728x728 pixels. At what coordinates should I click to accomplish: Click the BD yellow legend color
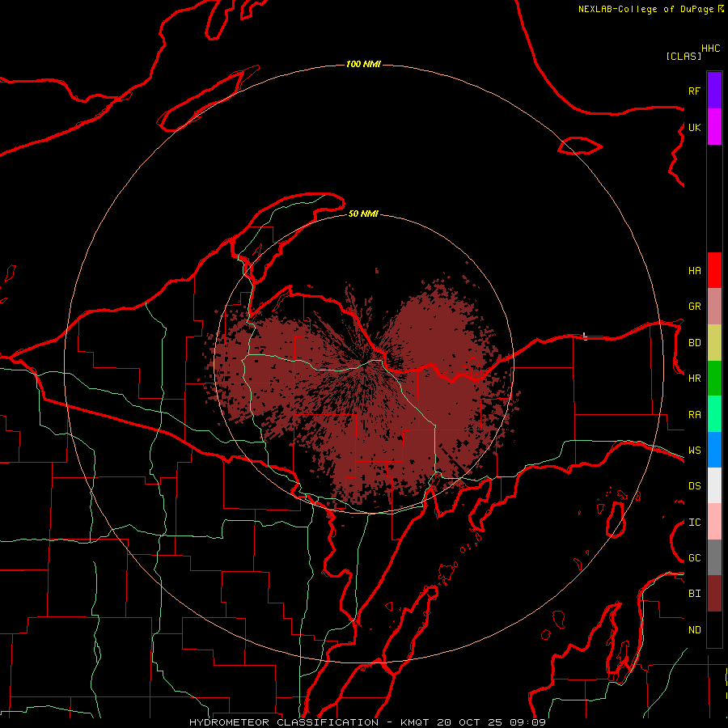point(714,343)
